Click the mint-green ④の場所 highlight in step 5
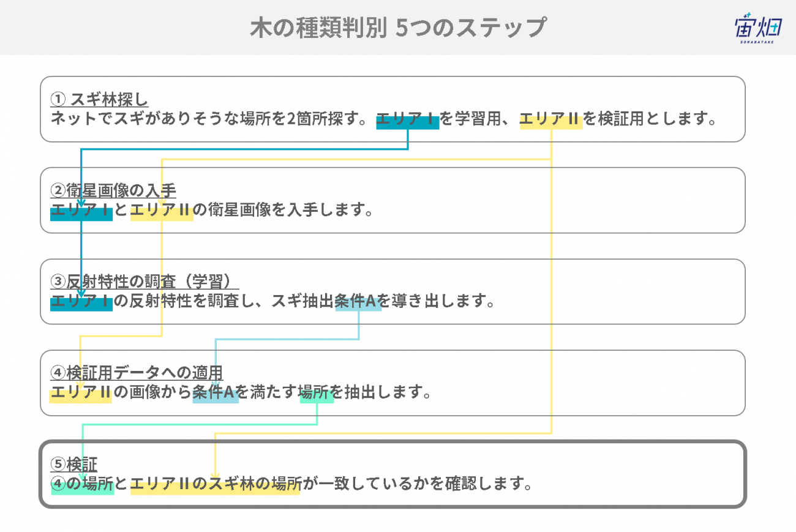Viewport: 796px width, 532px height. click(x=82, y=485)
